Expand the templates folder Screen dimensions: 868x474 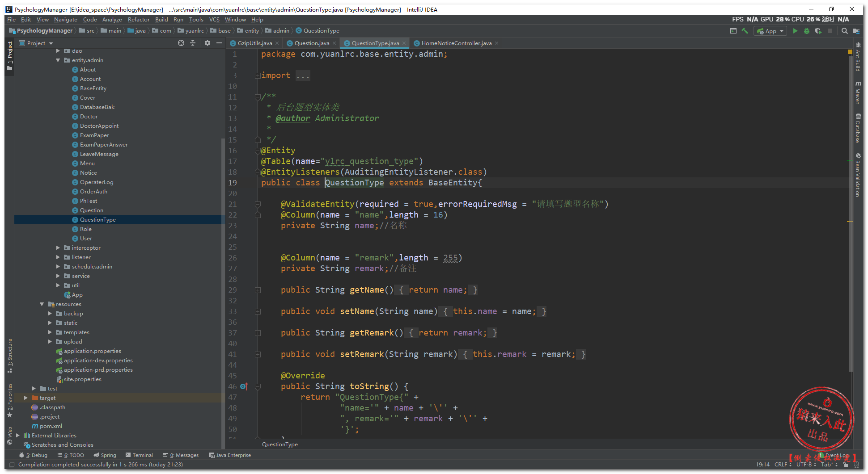click(x=50, y=332)
